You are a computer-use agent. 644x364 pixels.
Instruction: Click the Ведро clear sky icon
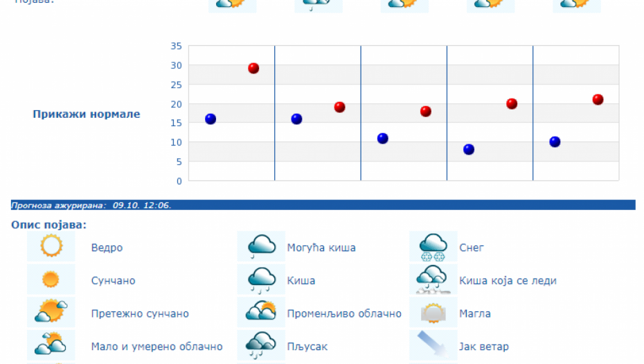point(51,247)
